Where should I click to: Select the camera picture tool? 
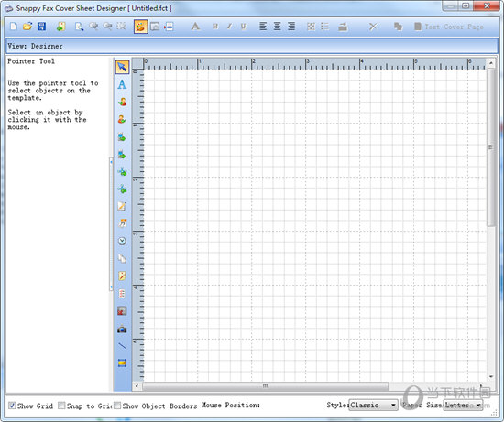(122, 330)
